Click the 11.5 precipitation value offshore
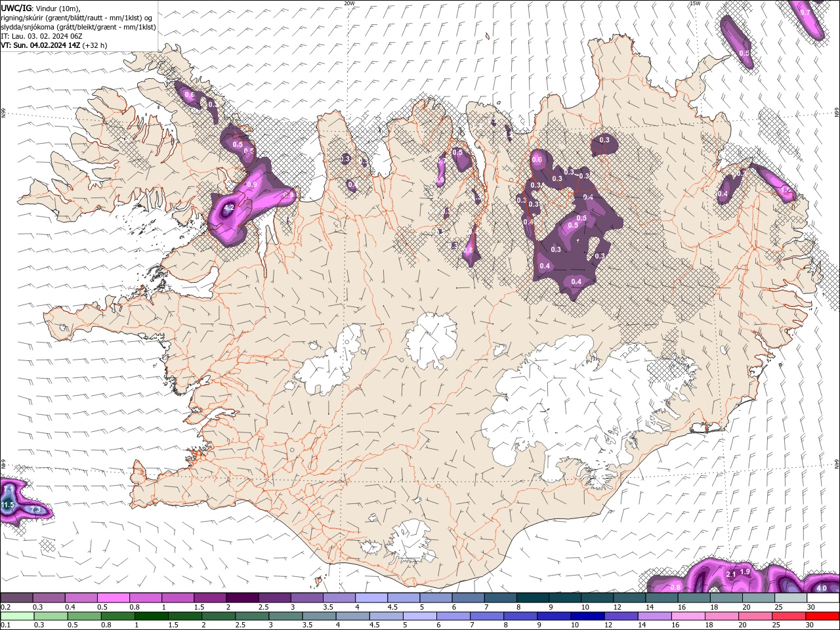 click(x=7, y=505)
